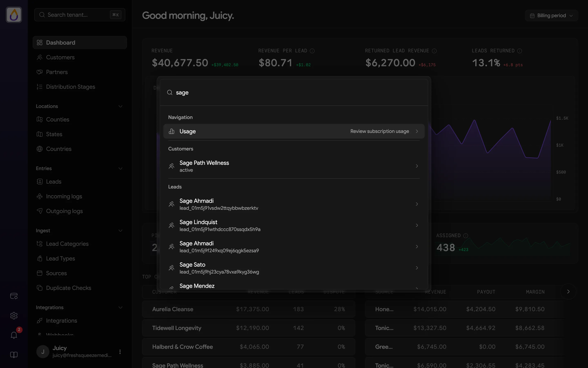588x368 pixels.
Task: Open settings gear icon in left rail
Action: [x=14, y=316]
